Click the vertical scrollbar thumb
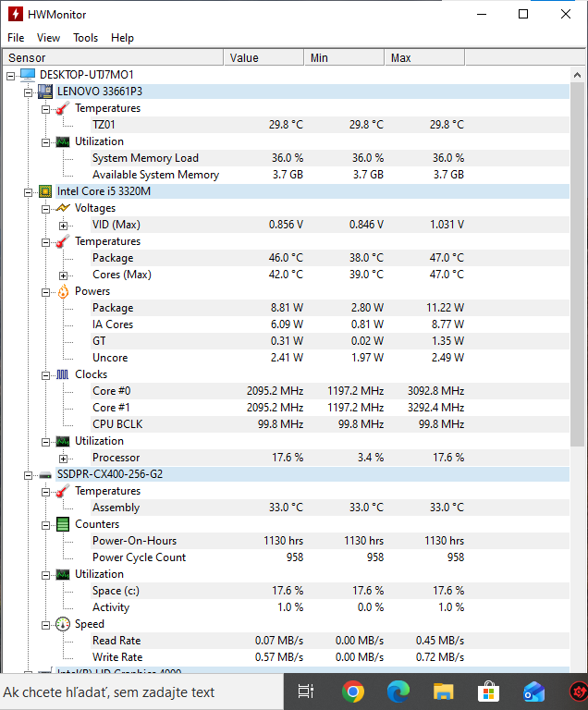 577,265
